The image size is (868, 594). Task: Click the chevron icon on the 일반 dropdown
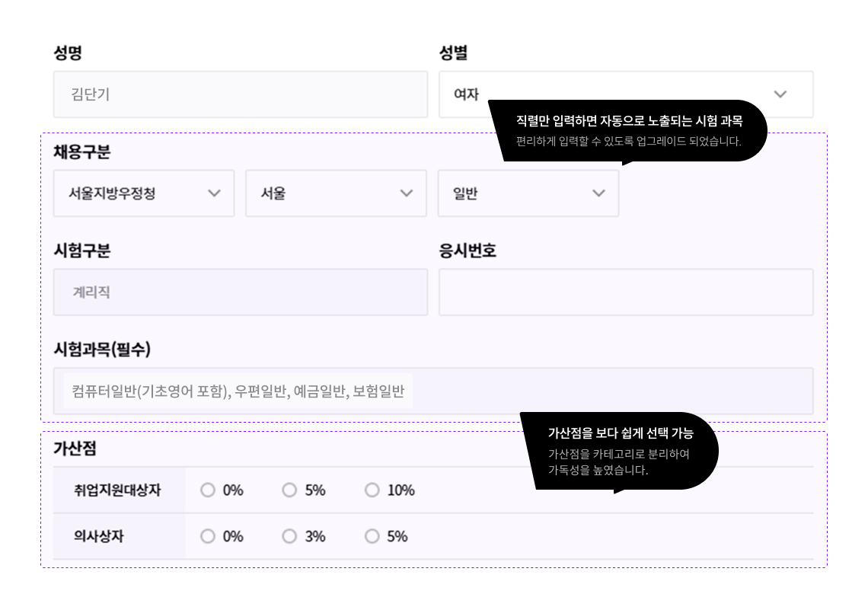598,193
